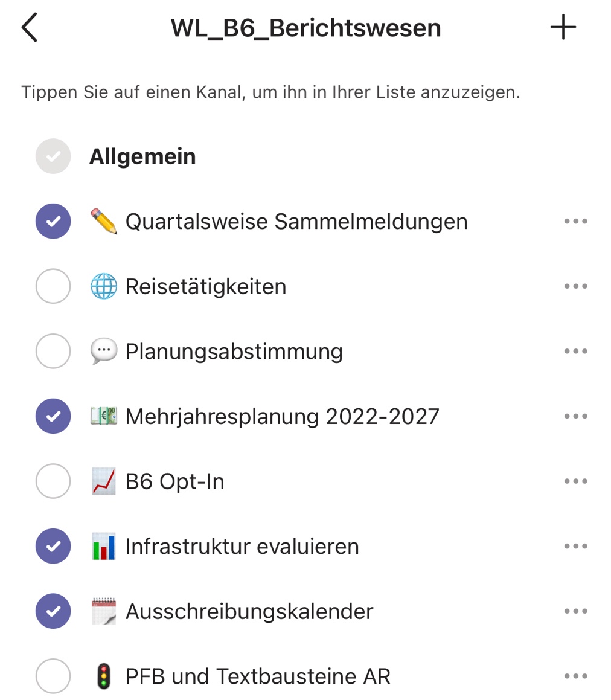The width and height of the screenshot is (611, 700).
Task: Tap the PFB und Textbausteine AR label
Action: tap(258, 676)
